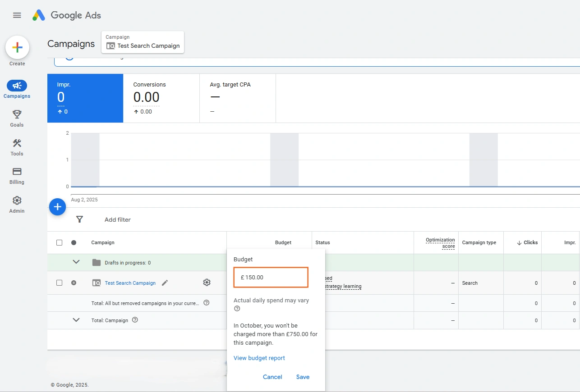Sort by the Budget column header
580x392 pixels.
pos(283,242)
